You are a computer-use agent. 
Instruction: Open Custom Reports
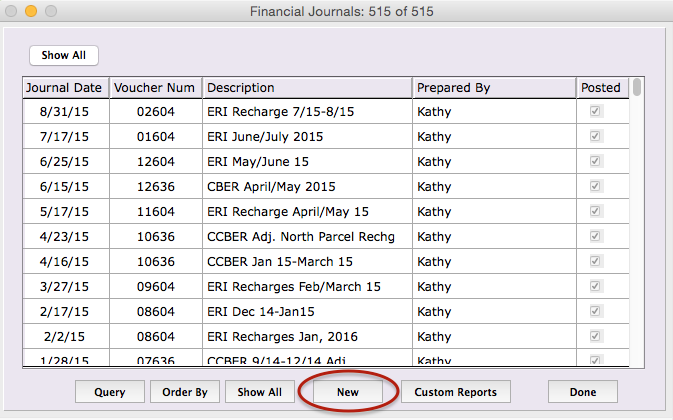click(455, 392)
